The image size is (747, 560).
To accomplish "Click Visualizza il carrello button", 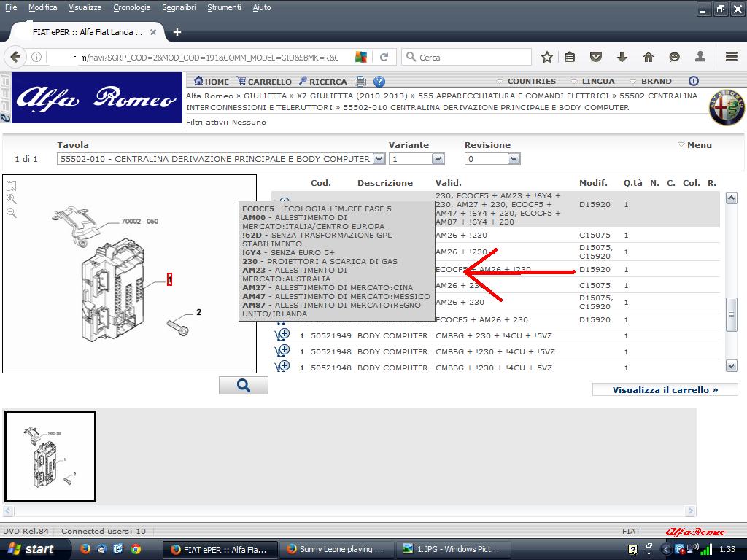I will click(665, 389).
